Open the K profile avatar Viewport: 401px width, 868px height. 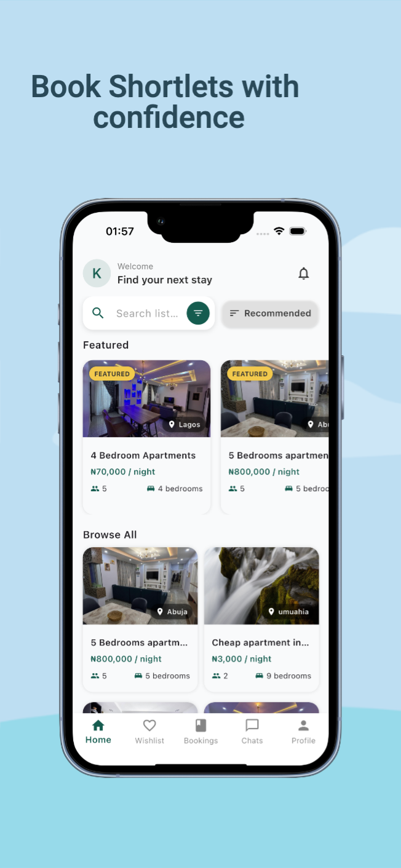(x=97, y=274)
